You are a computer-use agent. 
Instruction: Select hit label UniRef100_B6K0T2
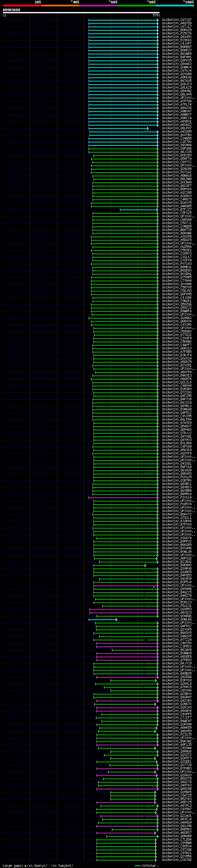(x=177, y=514)
